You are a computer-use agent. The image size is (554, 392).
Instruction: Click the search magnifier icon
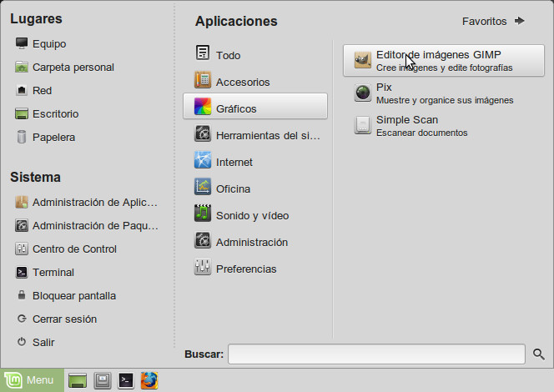(539, 354)
